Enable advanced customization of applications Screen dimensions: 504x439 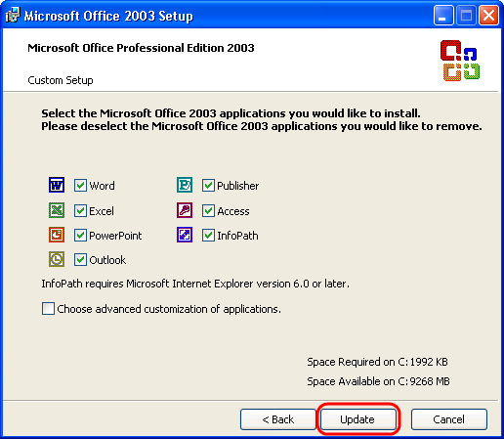[x=48, y=308]
